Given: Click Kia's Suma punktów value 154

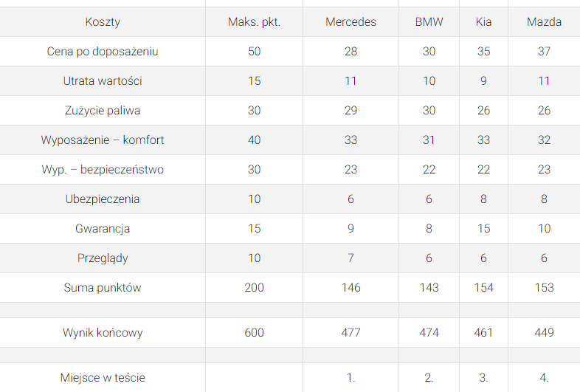Looking at the screenshot, I should tap(483, 288).
